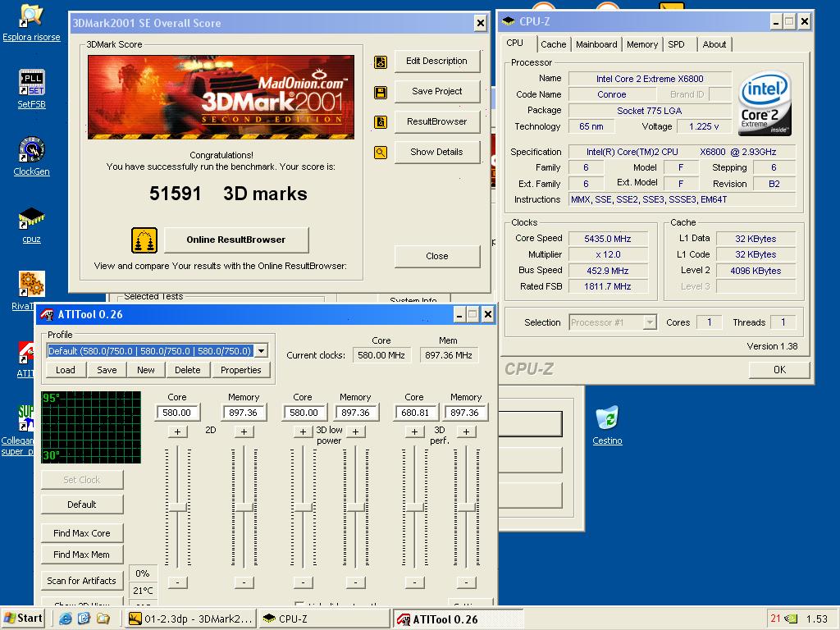Switch to 3DMark2001 taskbar button
840x630 pixels.
[191, 619]
